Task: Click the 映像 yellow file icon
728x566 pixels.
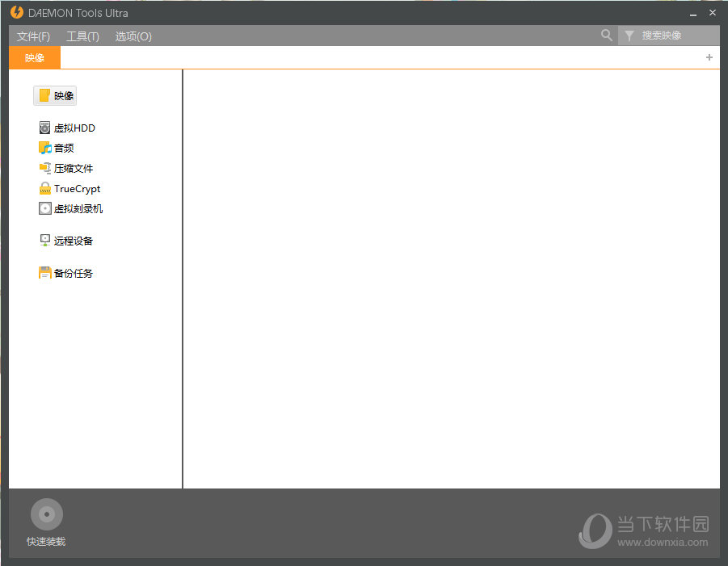Action: click(44, 95)
